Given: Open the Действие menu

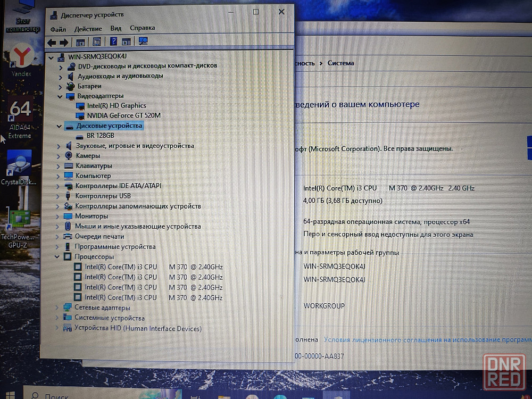Looking at the screenshot, I should pos(88,28).
